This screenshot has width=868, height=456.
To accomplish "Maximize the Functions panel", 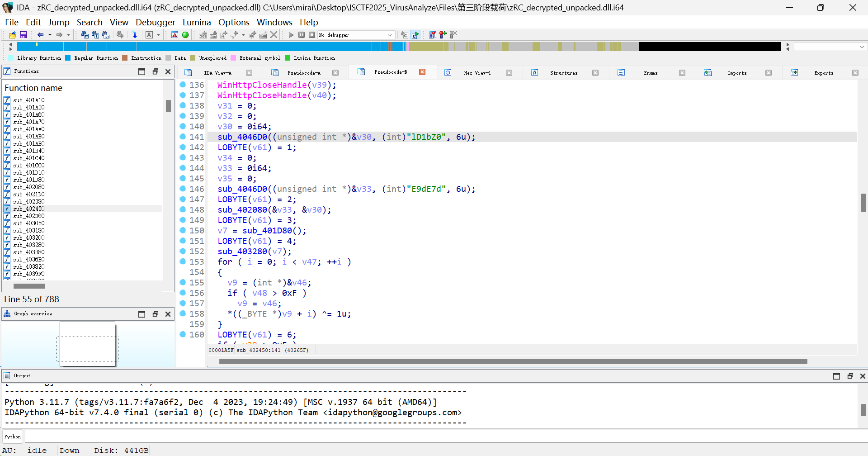I will [142, 71].
